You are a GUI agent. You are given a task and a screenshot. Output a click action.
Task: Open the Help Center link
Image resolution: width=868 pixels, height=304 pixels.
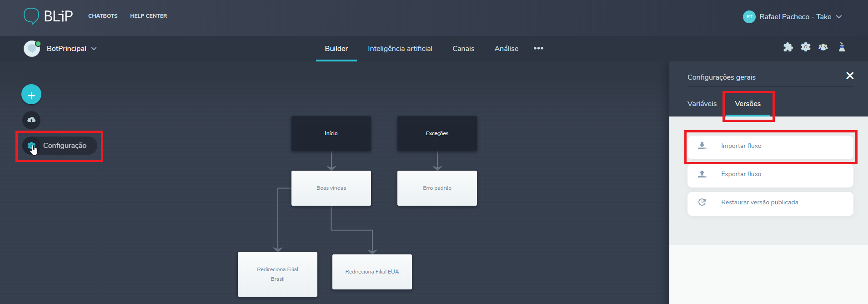(x=148, y=16)
